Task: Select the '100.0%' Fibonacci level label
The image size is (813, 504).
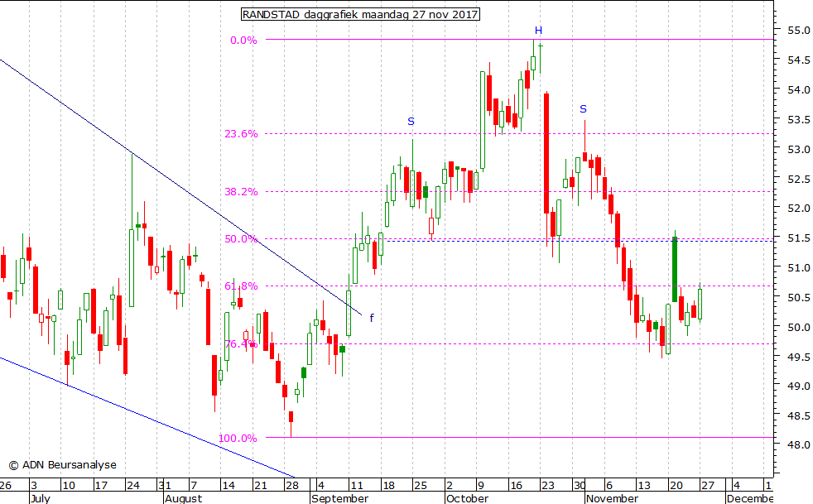Action: pyautogui.click(x=238, y=438)
